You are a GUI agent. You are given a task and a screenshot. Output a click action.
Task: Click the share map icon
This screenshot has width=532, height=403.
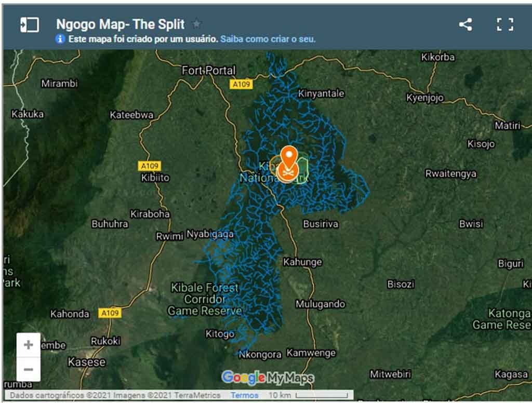pos(465,24)
